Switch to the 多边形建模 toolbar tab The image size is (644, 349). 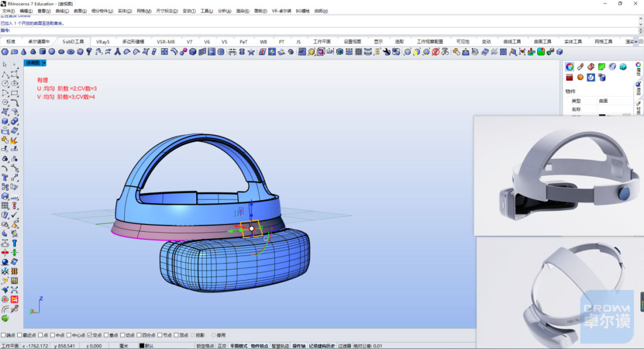coord(133,42)
